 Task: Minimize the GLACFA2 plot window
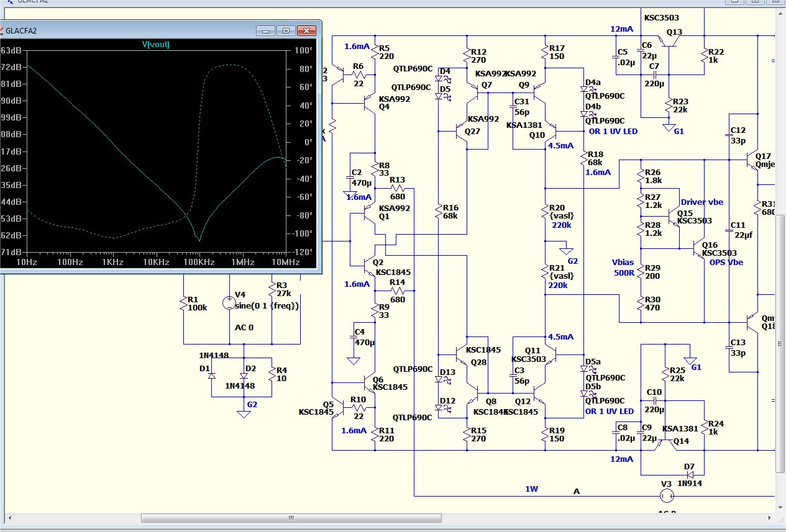[265, 30]
